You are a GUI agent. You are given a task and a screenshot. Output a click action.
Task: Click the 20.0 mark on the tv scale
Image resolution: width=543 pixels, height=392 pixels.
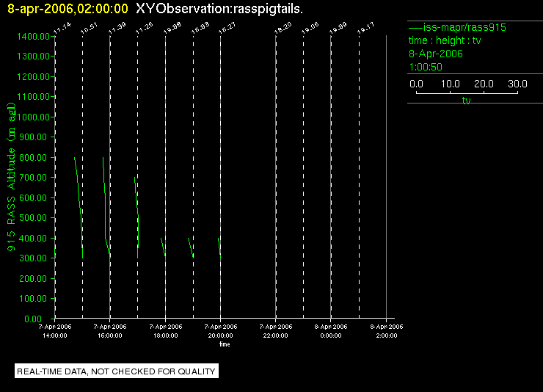pos(484,84)
